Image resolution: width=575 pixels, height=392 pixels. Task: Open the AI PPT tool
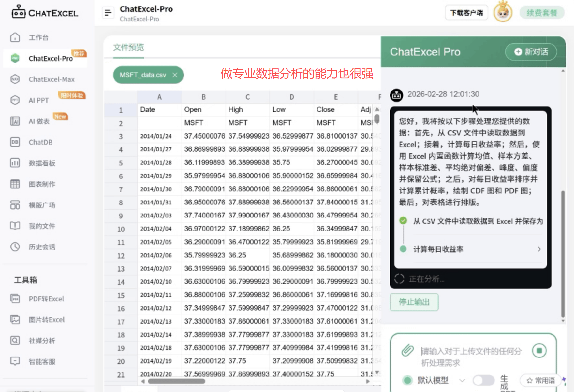click(38, 100)
